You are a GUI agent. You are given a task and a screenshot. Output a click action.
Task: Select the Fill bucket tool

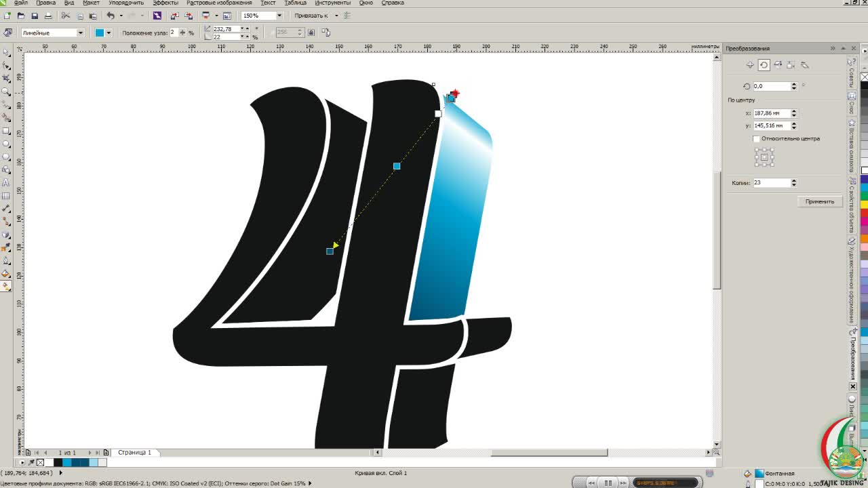click(x=7, y=273)
